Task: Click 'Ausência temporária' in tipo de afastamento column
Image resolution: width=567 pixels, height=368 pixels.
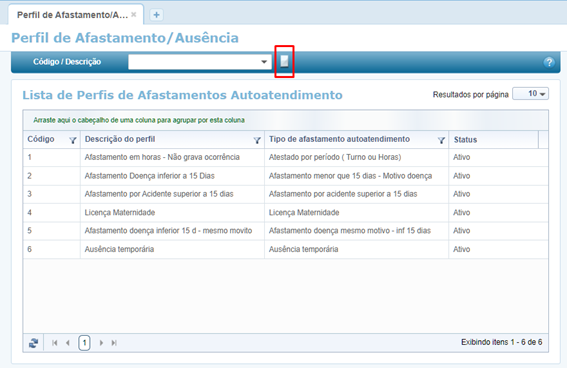Action: point(303,249)
